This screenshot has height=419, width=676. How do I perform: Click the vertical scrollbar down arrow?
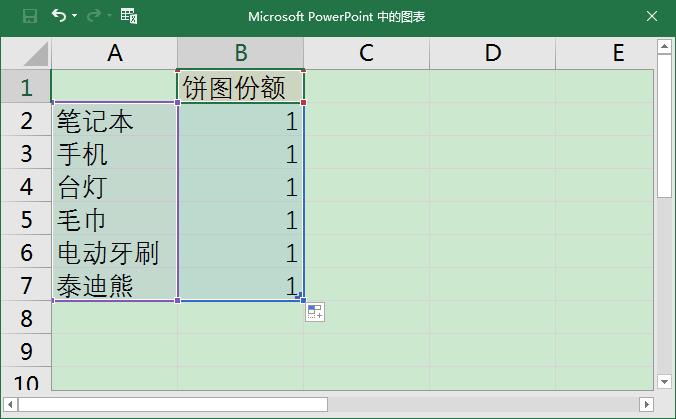pos(664,381)
